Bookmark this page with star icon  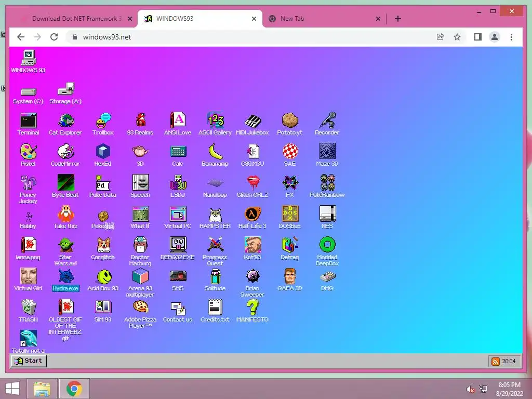457,37
